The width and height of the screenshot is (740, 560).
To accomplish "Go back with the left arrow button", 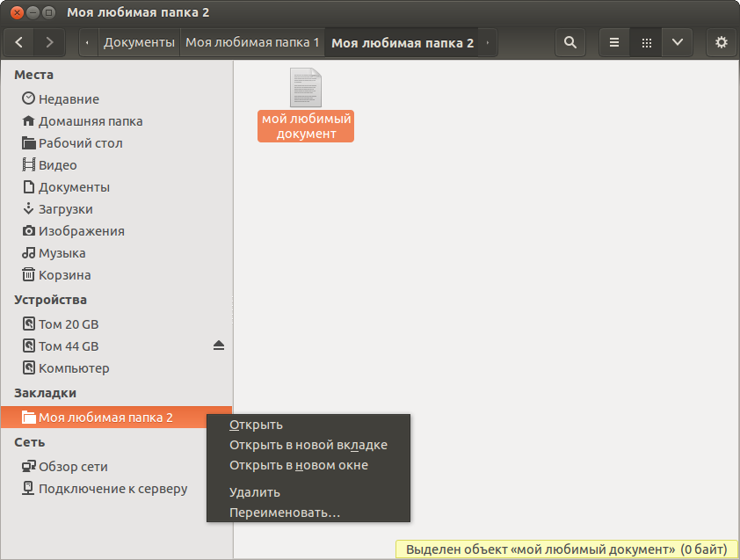I will [19, 42].
